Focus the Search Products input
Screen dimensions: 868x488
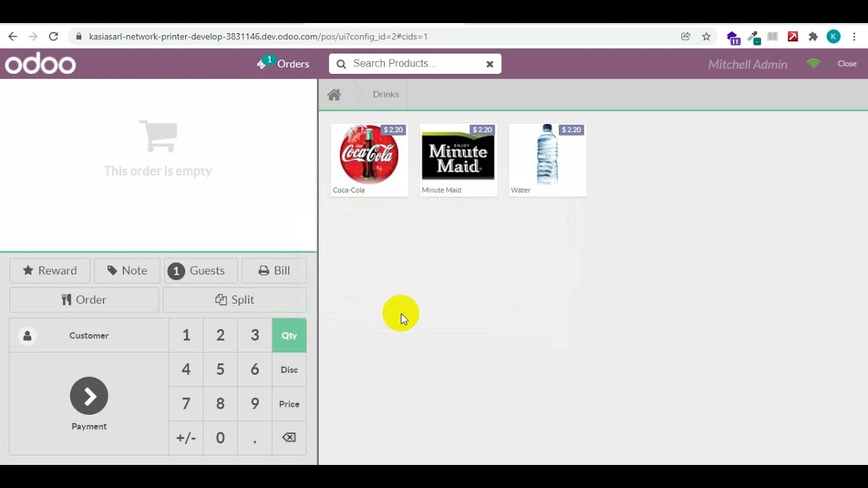click(x=415, y=64)
